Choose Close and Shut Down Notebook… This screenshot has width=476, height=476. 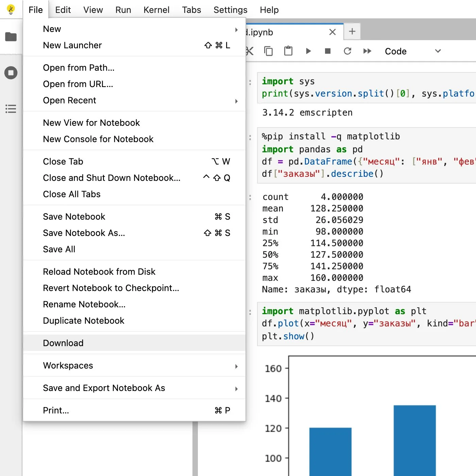[134, 178]
